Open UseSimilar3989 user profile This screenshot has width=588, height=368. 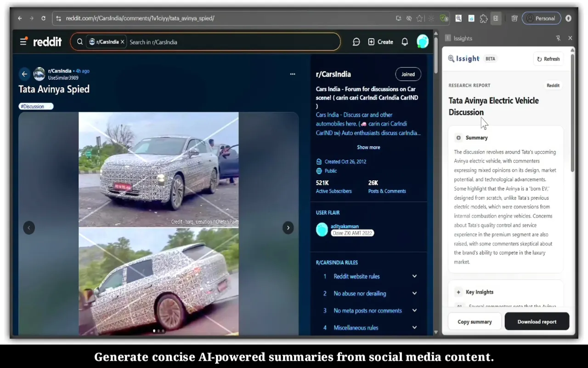pos(63,78)
